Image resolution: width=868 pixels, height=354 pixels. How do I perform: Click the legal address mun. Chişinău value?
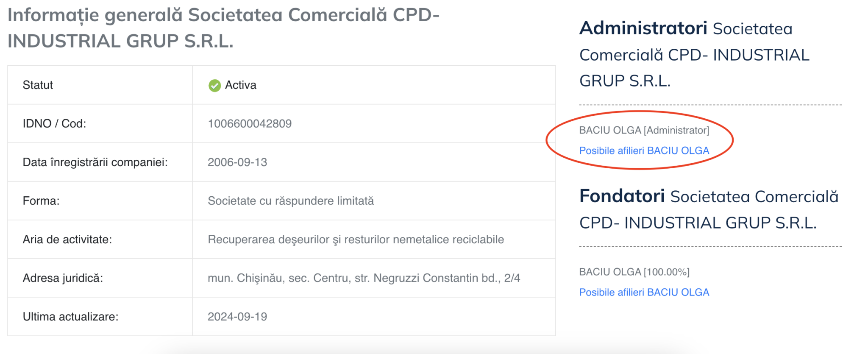tap(364, 278)
